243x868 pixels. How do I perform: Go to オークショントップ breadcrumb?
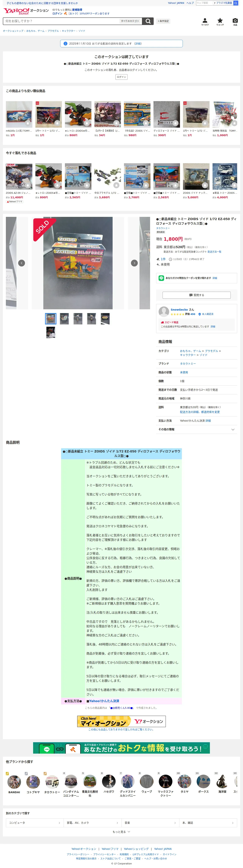click(13, 31)
